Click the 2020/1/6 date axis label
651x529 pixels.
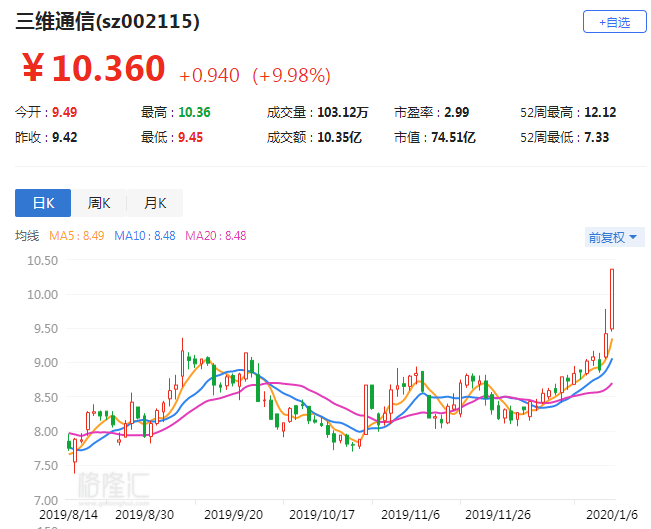612,515
